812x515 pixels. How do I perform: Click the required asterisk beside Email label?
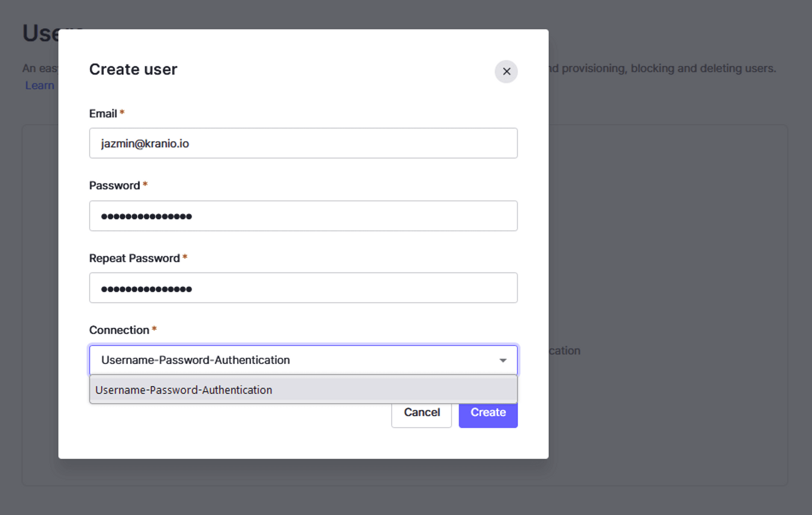122,113
